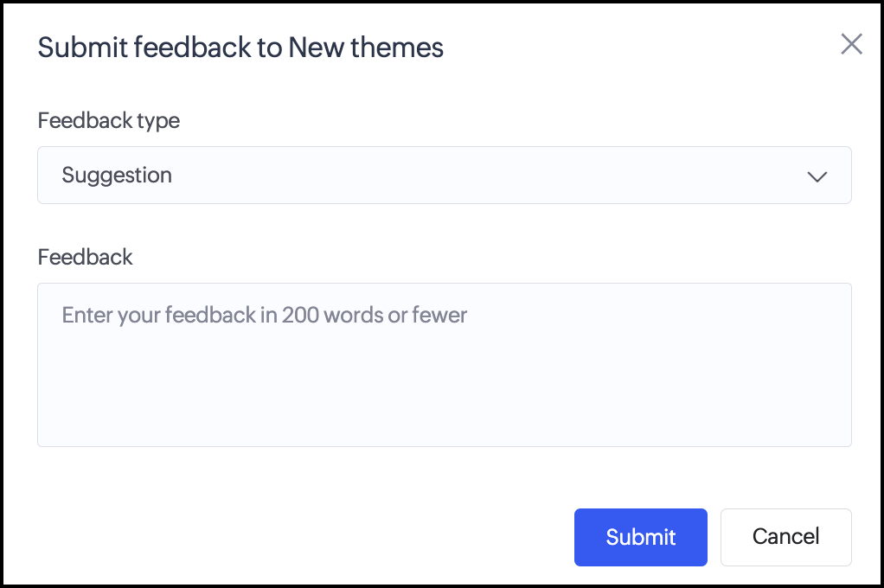Click the X icon next to the dialog title
The image size is (884, 588).
[x=851, y=44]
